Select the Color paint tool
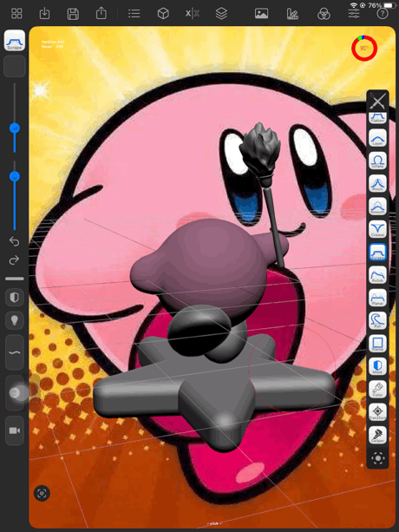 (377, 389)
